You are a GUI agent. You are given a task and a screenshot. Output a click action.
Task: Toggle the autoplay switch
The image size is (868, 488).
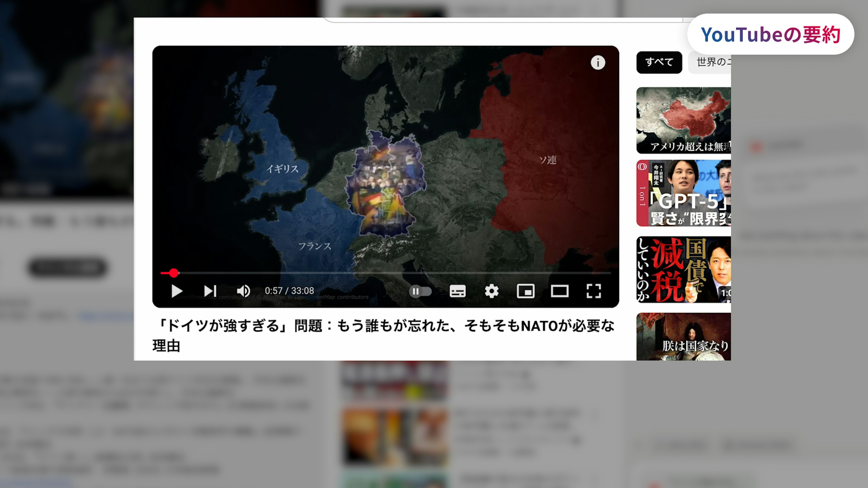click(420, 291)
